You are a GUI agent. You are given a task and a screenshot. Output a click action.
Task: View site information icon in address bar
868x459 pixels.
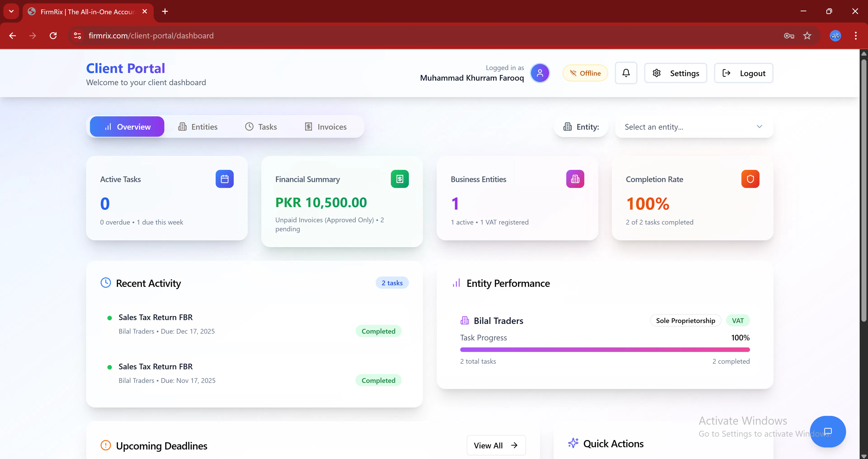pyautogui.click(x=78, y=36)
